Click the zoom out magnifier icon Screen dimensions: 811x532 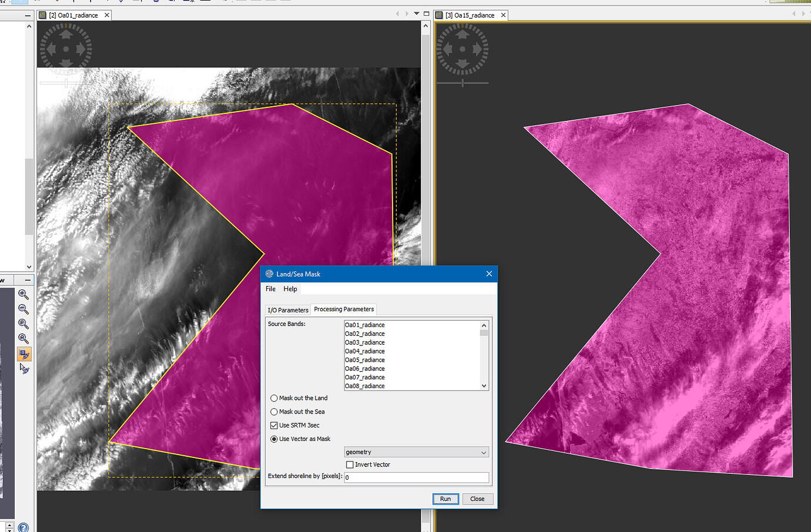[24, 309]
